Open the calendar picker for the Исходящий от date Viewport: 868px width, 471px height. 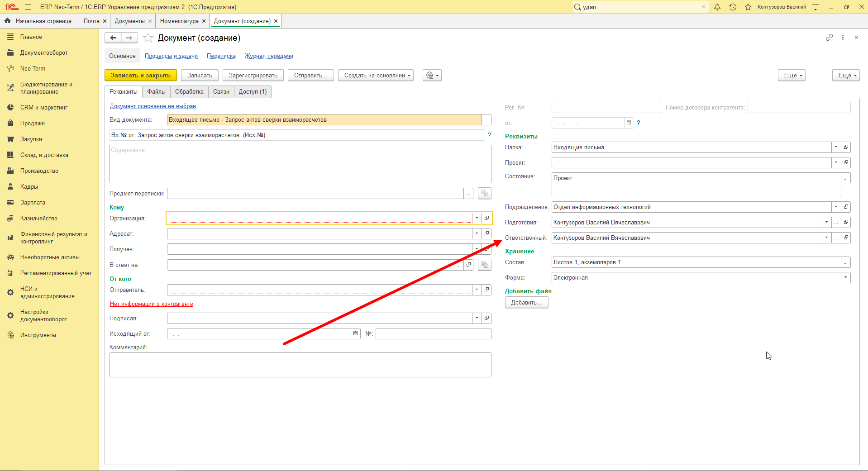(x=356, y=333)
